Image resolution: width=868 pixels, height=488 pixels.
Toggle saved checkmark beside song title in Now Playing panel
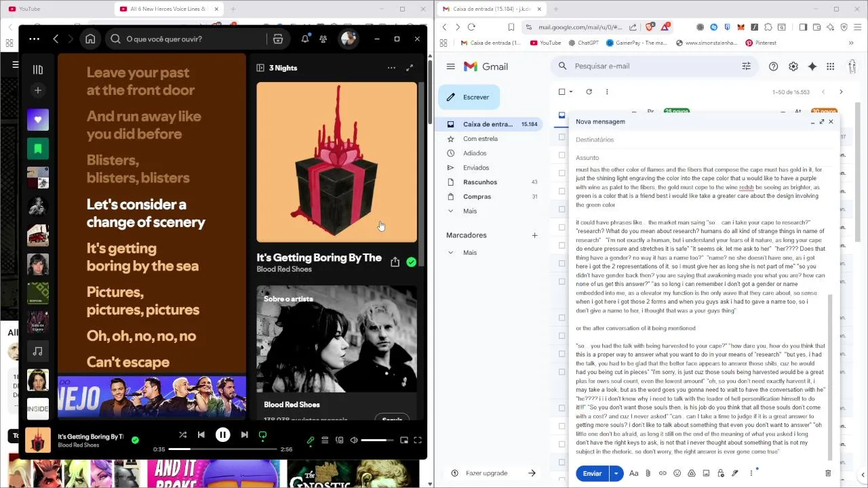pyautogui.click(x=411, y=262)
